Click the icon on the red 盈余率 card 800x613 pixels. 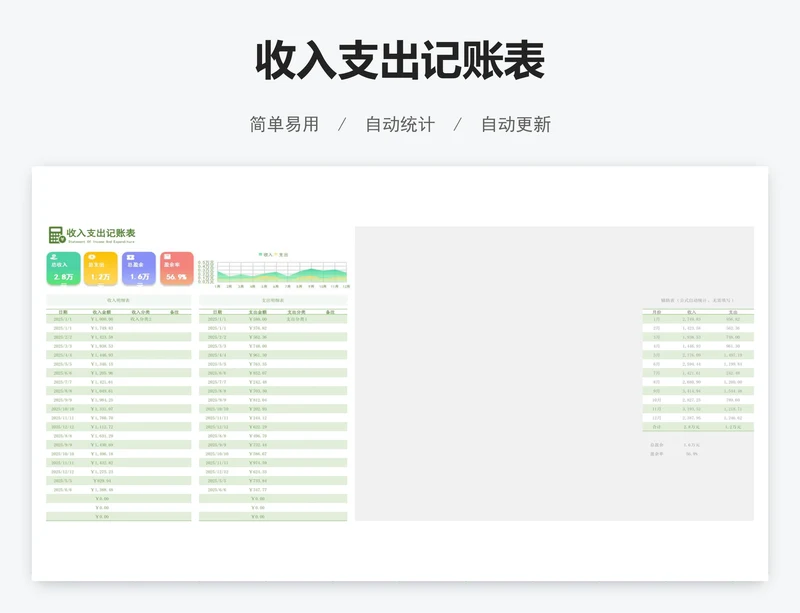(x=168, y=257)
